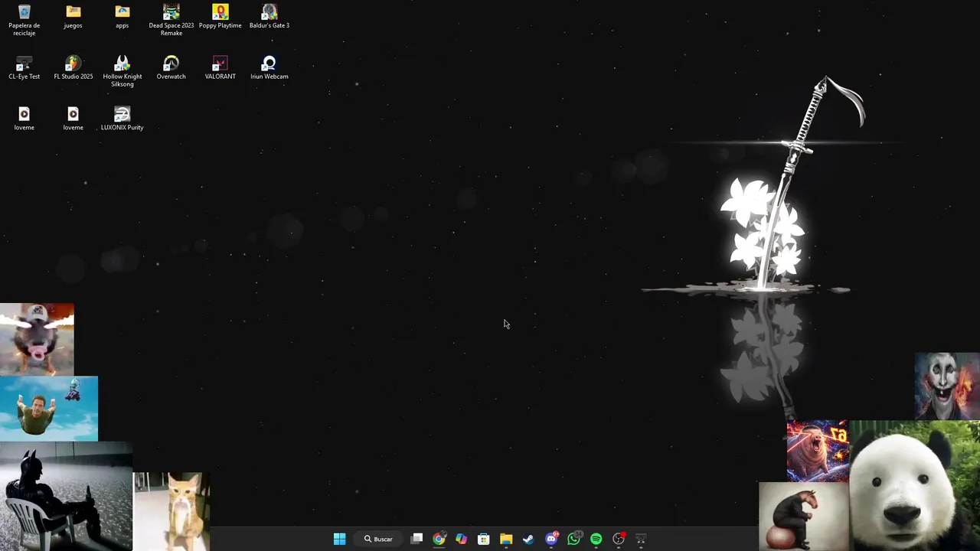Select the juegos folder on desktop

coord(73,17)
